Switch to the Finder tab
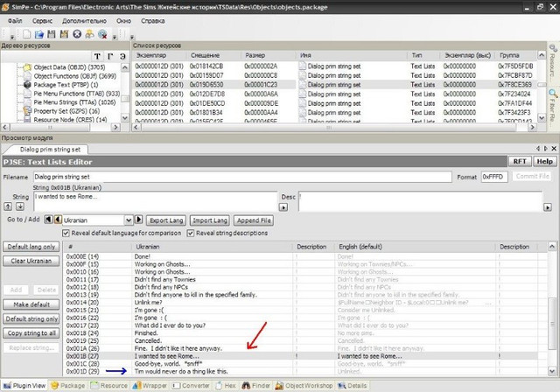The width and height of the screenshot is (560, 392). [256, 386]
